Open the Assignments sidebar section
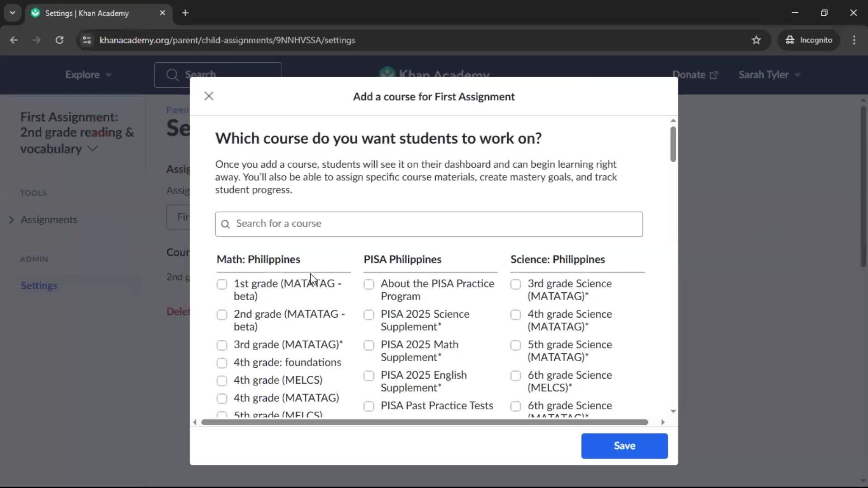 pos(49,220)
